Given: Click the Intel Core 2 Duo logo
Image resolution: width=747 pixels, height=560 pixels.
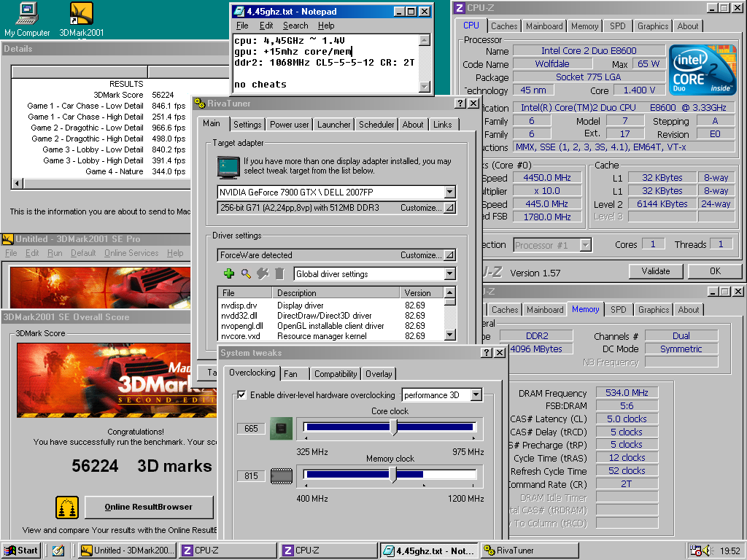Looking at the screenshot, I should pos(703,70).
